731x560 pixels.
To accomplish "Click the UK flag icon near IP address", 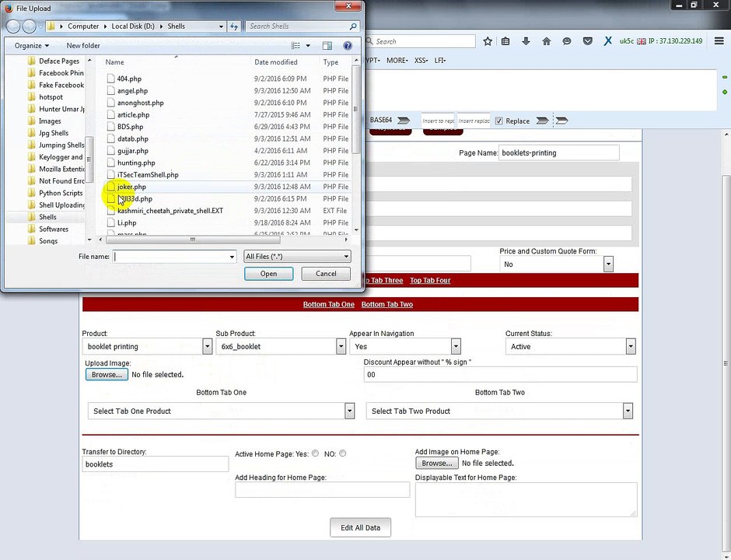I will [642, 41].
